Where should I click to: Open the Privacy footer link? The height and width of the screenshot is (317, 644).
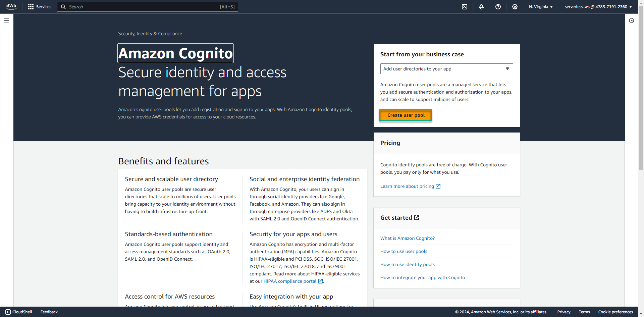point(563,312)
